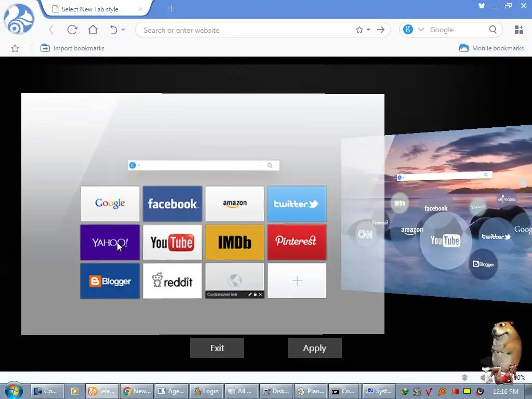Click Import bookmarks
Screen dimensions: 532x399
(72, 48)
